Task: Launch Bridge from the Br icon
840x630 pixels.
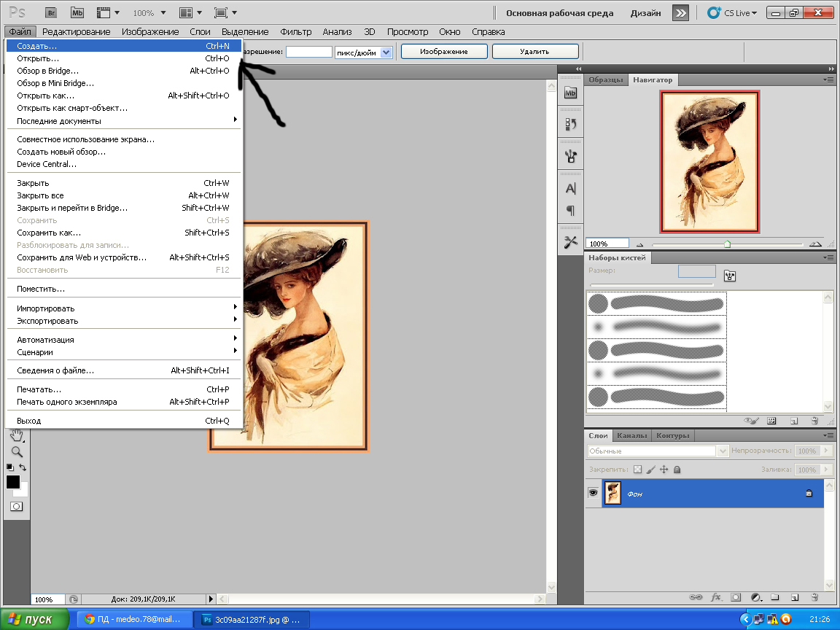Action: pyautogui.click(x=50, y=12)
